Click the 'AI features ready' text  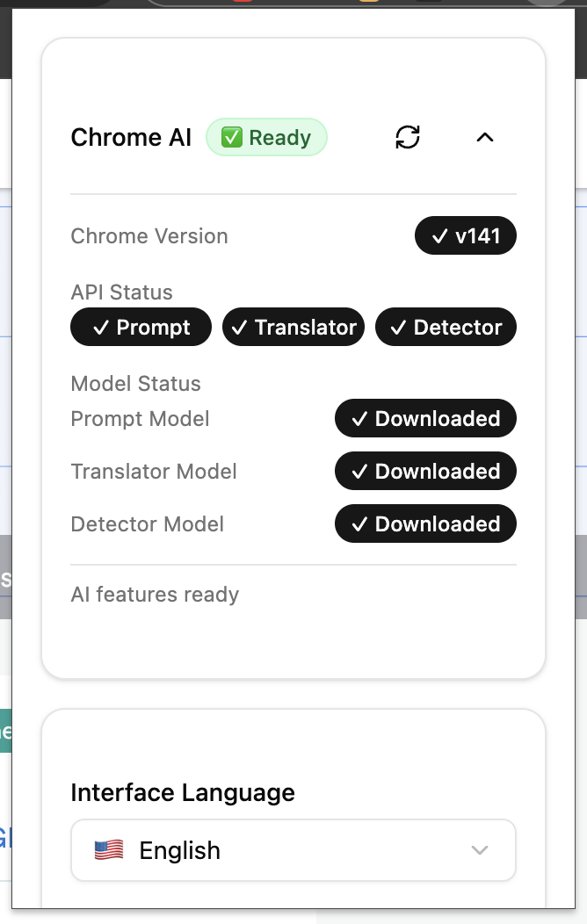point(155,595)
